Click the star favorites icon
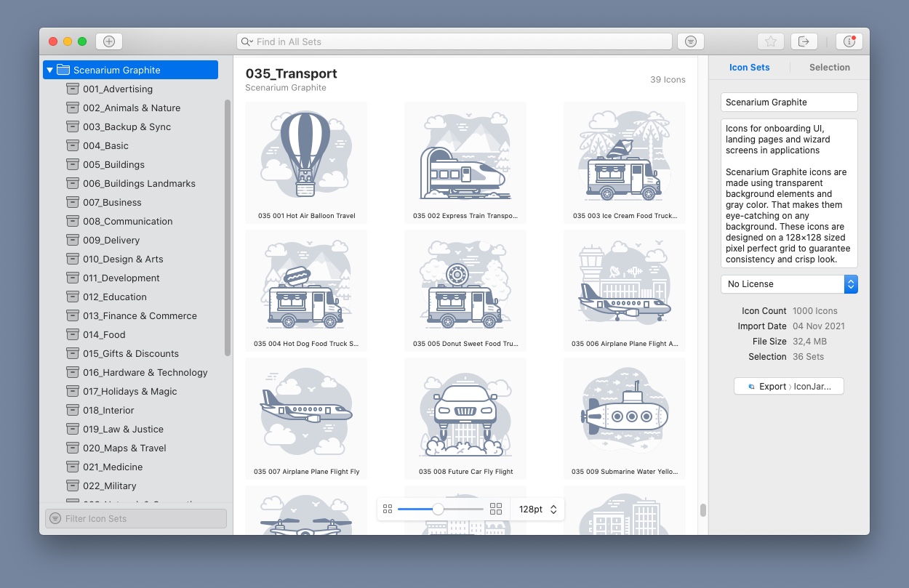 [x=770, y=41]
